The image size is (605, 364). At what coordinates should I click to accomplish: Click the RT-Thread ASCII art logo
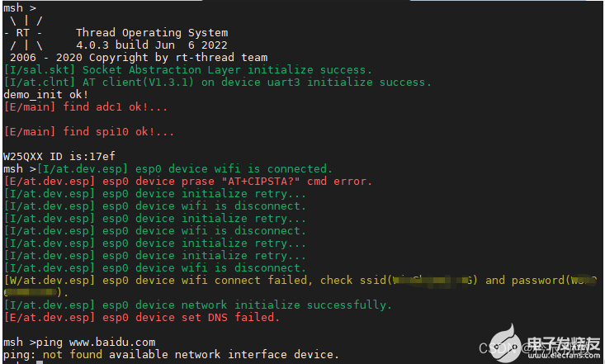(25, 33)
